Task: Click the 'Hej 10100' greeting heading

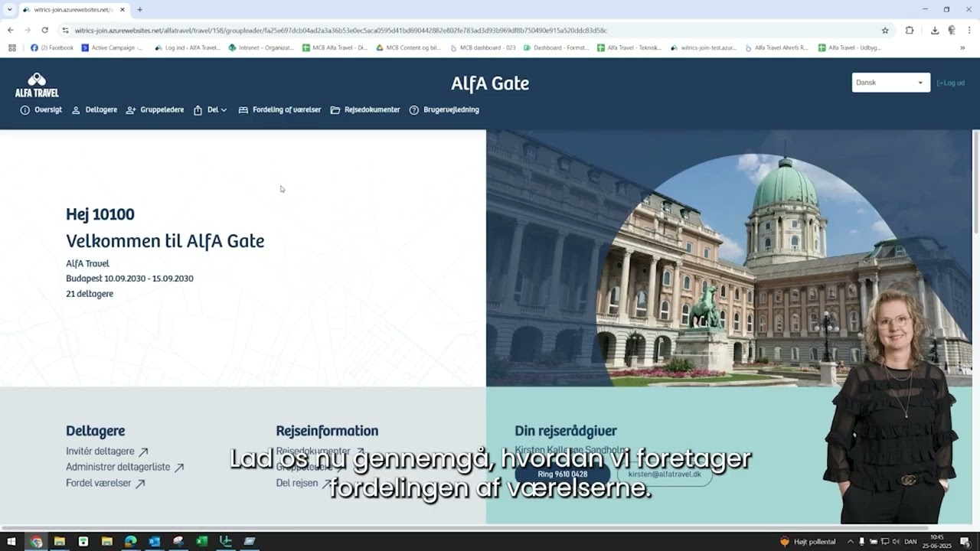Action: point(100,214)
